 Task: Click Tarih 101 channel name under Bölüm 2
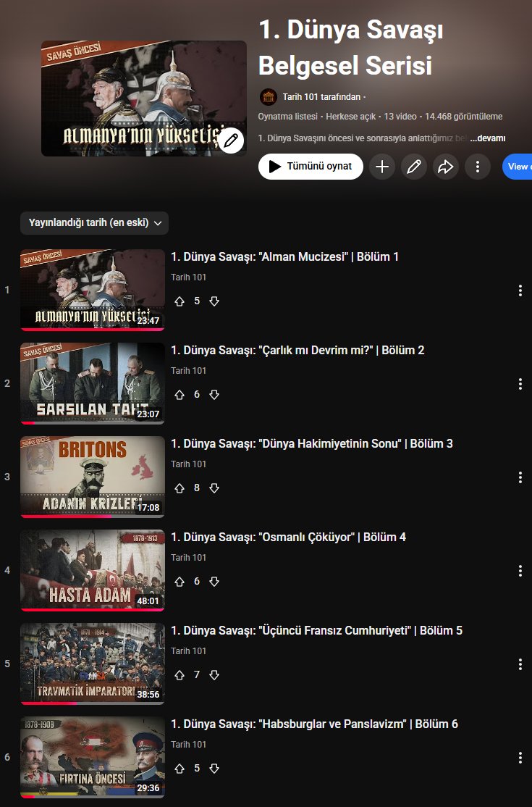pyautogui.click(x=189, y=371)
